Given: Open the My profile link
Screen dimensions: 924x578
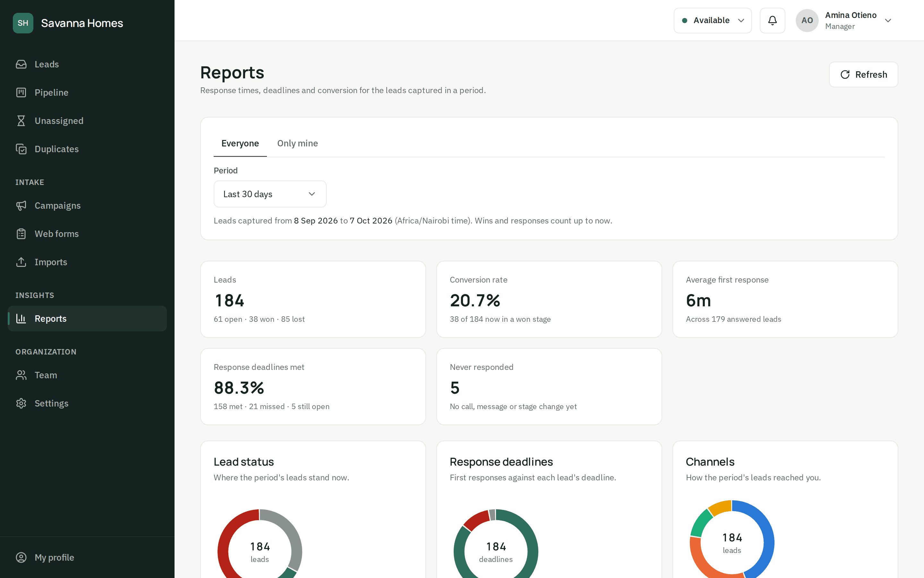Looking at the screenshot, I should coord(87,557).
